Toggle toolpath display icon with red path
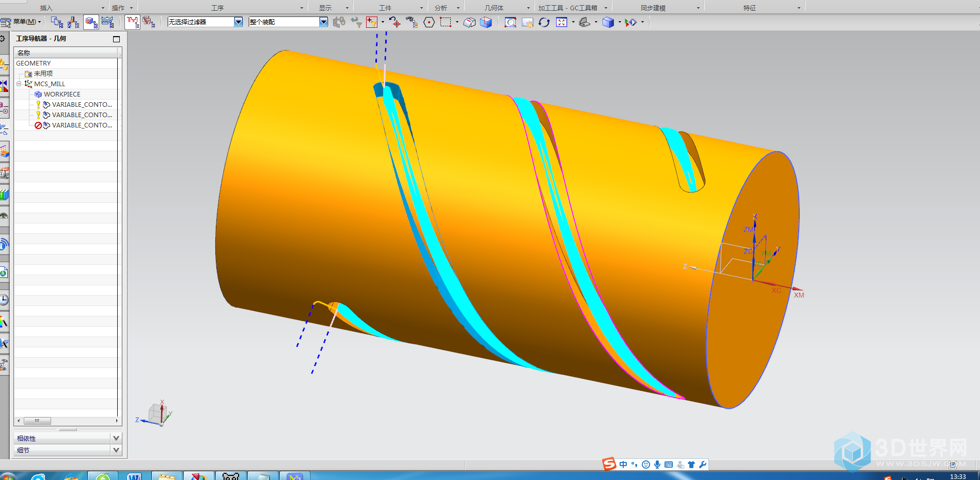The width and height of the screenshot is (980, 480). pos(132,22)
